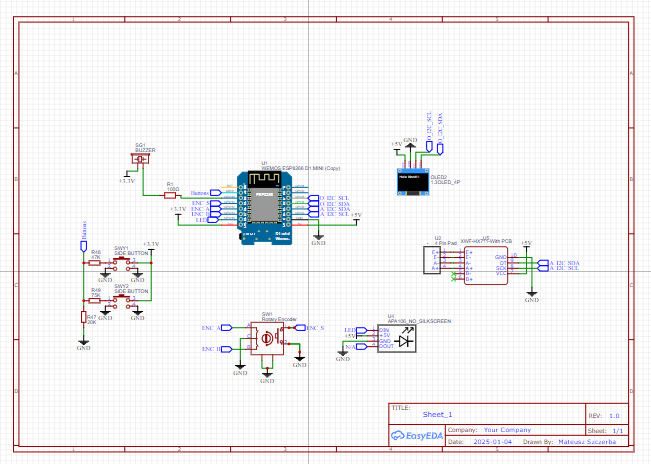Select the U2 4 Pin Pad connector
Image resolution: width=651 pixels, height=464 pixels.
432,260
